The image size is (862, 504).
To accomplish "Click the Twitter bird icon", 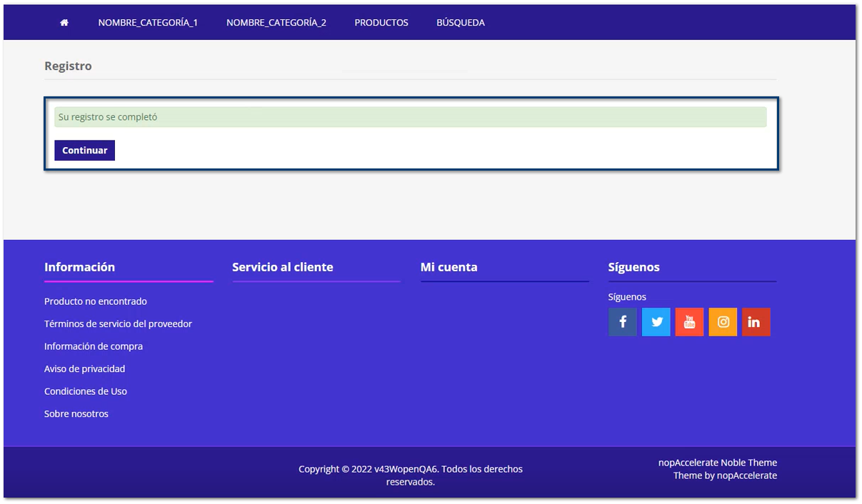I will (x=656, y=322).
